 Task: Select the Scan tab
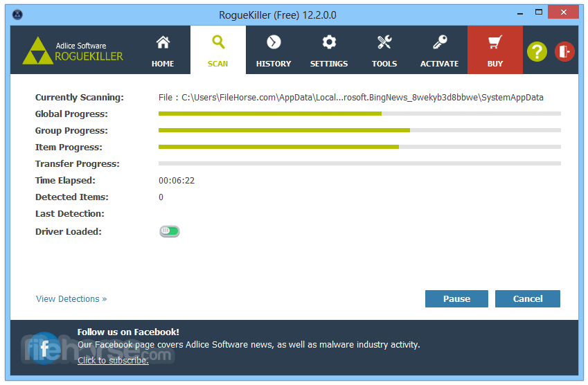click(218, 51)
